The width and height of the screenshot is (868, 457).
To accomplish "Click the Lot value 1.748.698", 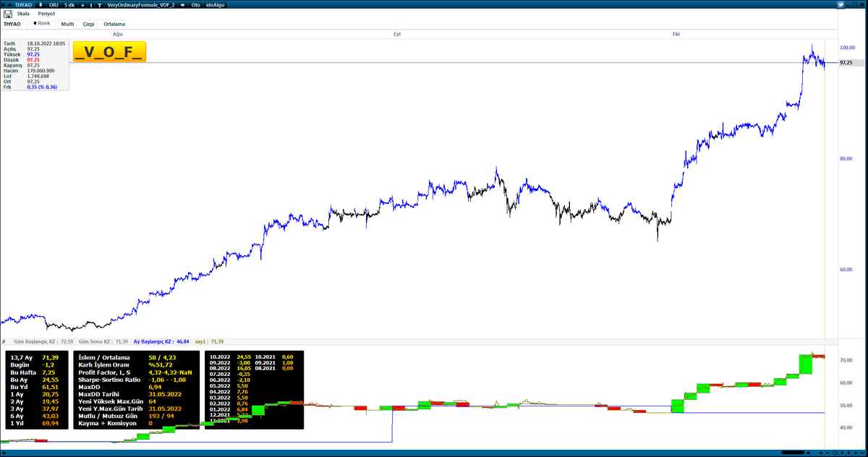I will (x=38, y=76).
